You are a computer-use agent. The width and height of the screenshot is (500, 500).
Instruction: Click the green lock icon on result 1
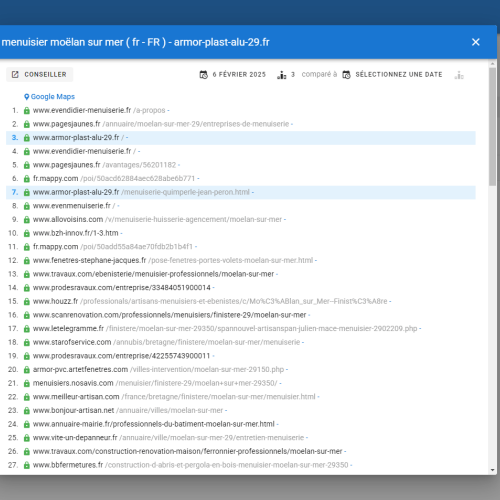[27, 111]
